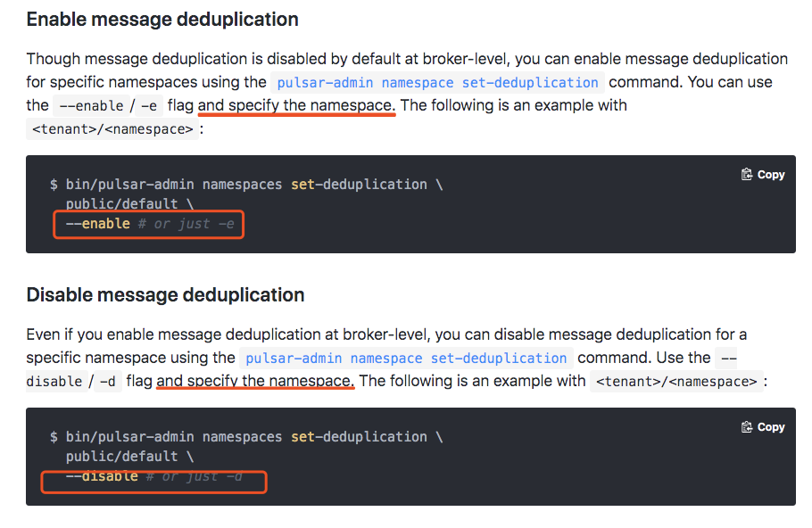Click the red-boxed --enable line in the code
The height and width of the screenshot is (528, 812).
[149, 224]
